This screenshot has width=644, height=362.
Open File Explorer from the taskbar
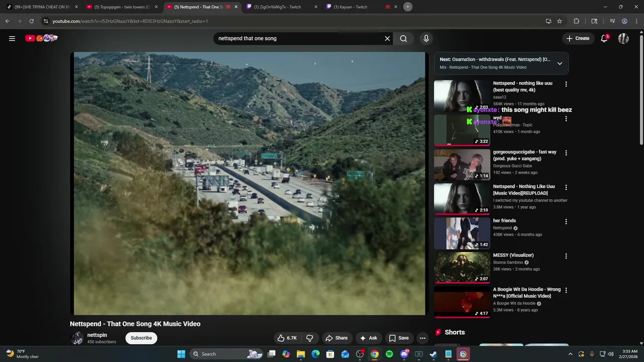click(301, 354)
